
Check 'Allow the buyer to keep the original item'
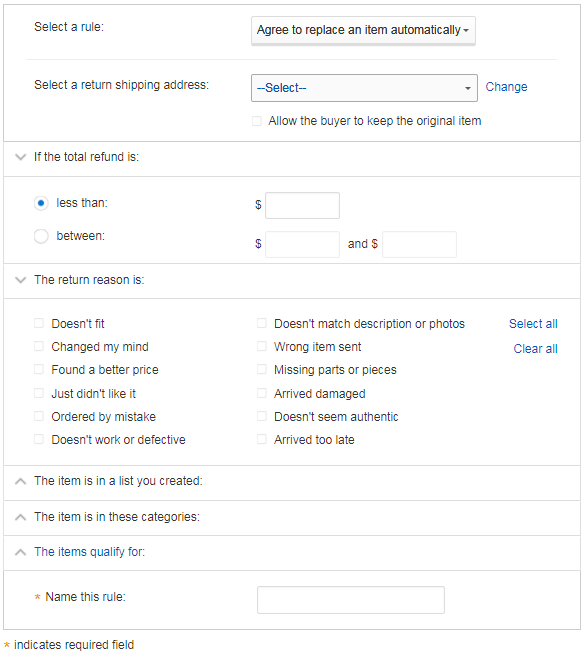257,121
